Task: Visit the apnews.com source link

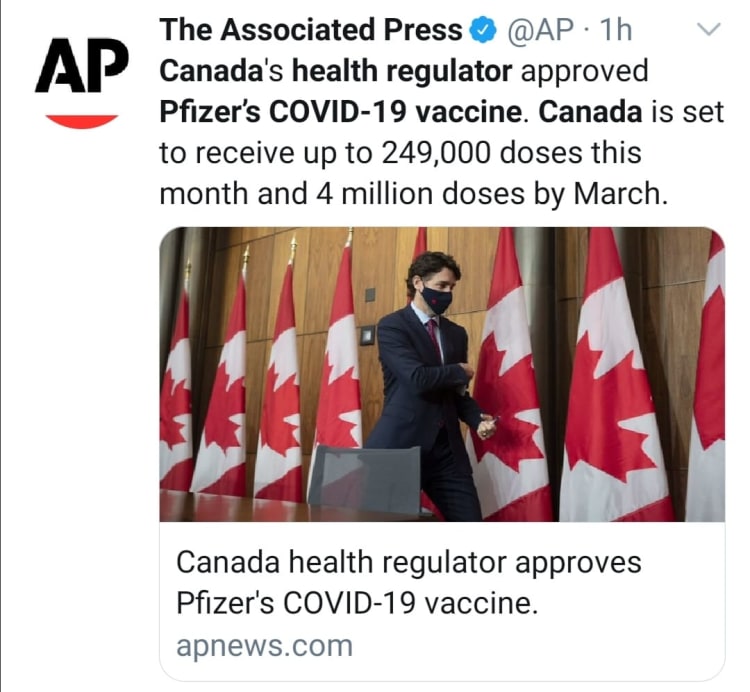Action: pyautogui.click(x=264, y=646)
